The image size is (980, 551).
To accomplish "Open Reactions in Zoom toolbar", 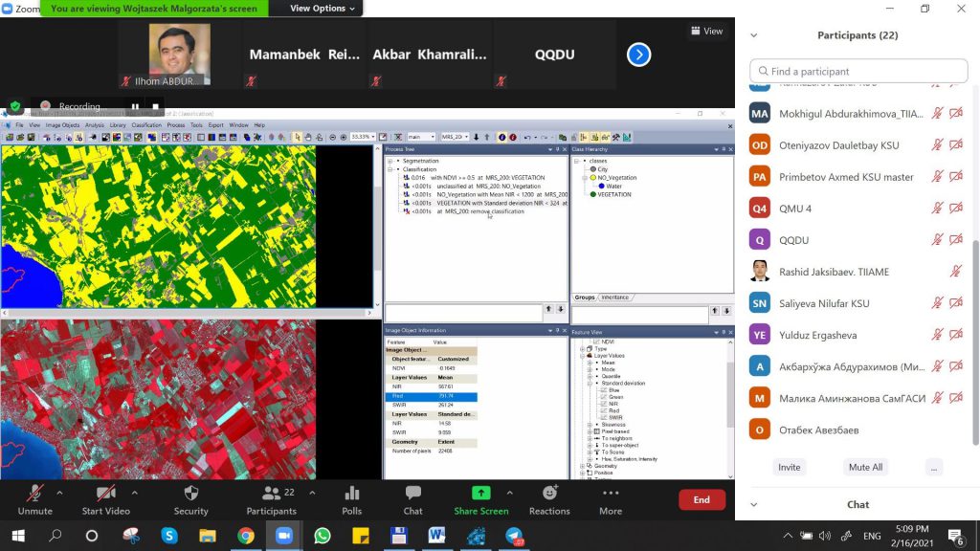I will 549,499.
